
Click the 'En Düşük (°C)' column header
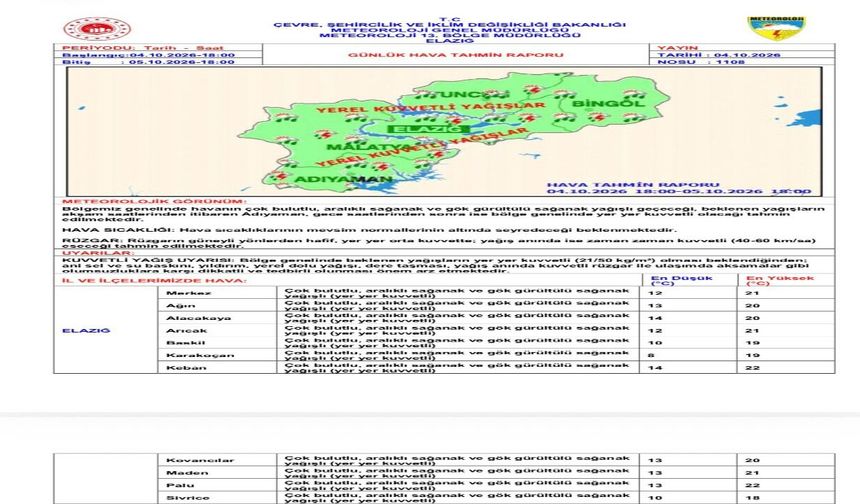tap(682, 280)
